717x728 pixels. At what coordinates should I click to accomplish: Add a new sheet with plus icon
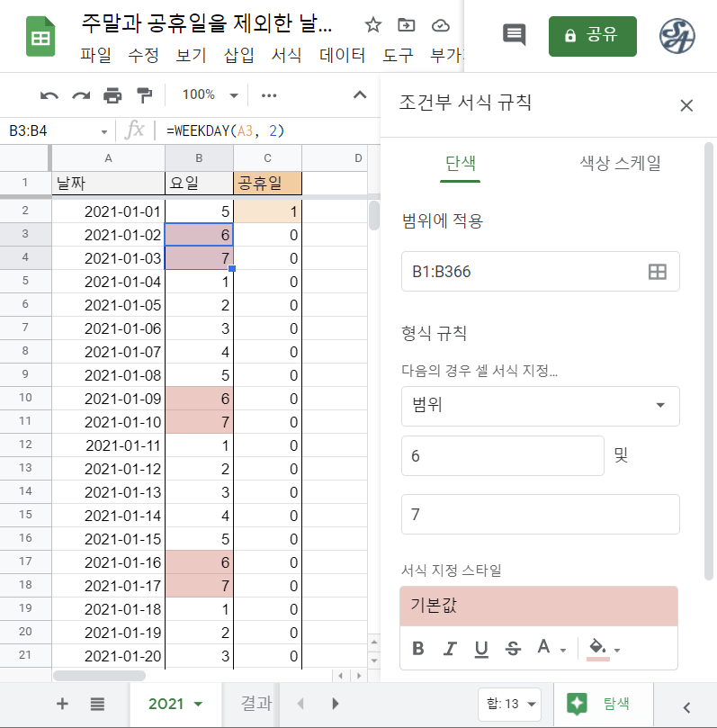(x=62, y=704)
